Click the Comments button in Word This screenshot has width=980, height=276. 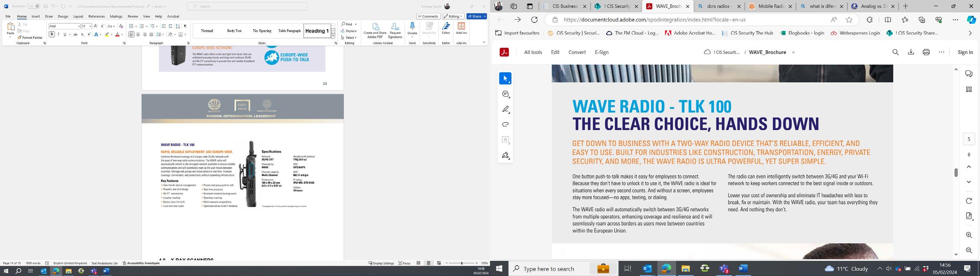coord(428,17)
